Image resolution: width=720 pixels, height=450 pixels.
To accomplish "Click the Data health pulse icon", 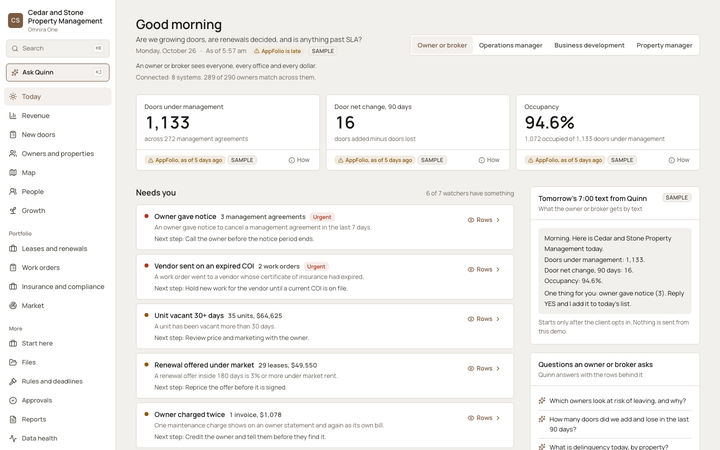I will tap(13, 439).
